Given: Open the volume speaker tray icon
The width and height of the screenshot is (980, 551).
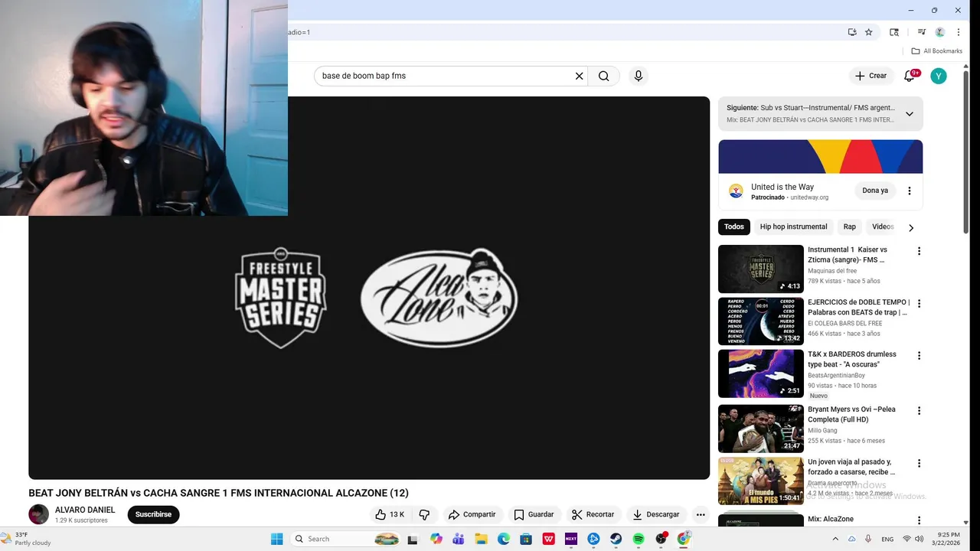Looking at the screenshot, I should [x=919, y=539].
